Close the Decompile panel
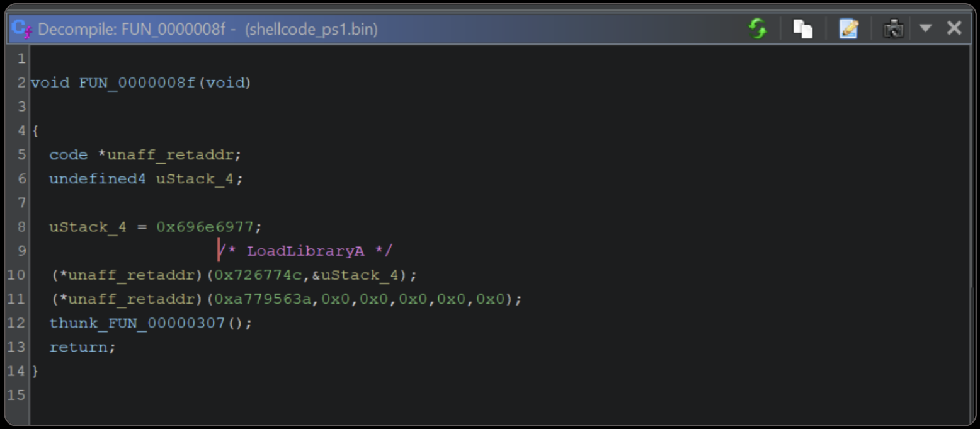This screenshot has width=980, height=429. 954,28
